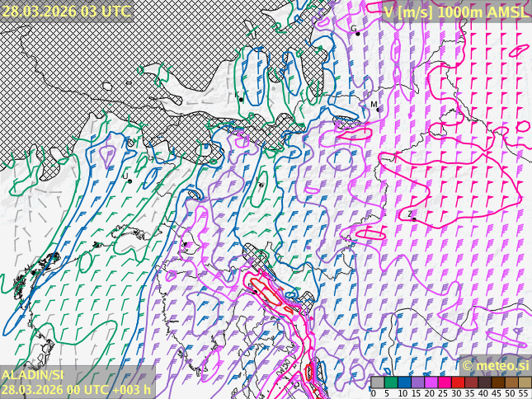532x399 pixels.
Task: Select the ALADIN/SI model label
Action: pos(33,376)
